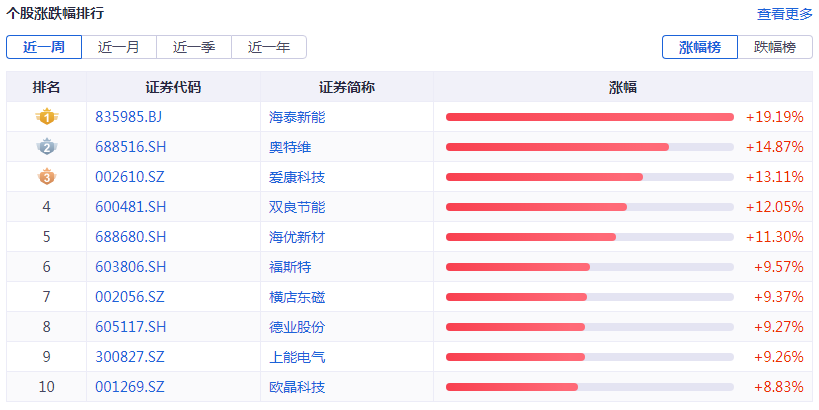Open the 欧晶科技 stock link
Screen dimensions: 819x410
(x=297, y=387)
